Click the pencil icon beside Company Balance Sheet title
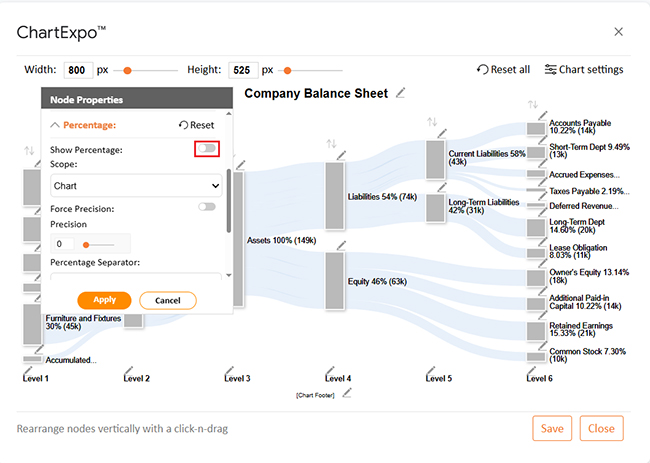 tap(400, 93)
